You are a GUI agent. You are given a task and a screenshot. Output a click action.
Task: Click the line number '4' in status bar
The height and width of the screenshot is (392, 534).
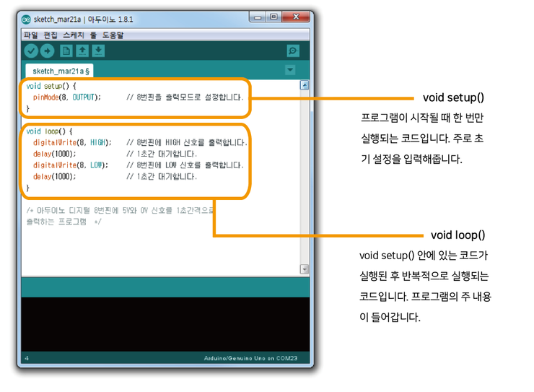(27, 358)
